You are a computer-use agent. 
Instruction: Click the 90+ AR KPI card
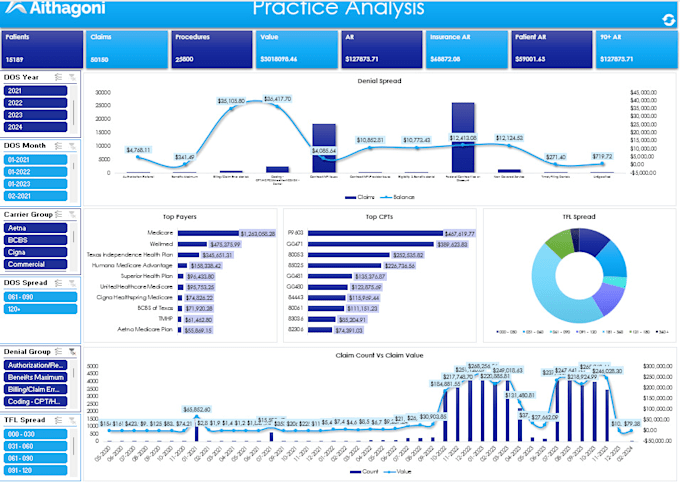click(x=637, y=49)
